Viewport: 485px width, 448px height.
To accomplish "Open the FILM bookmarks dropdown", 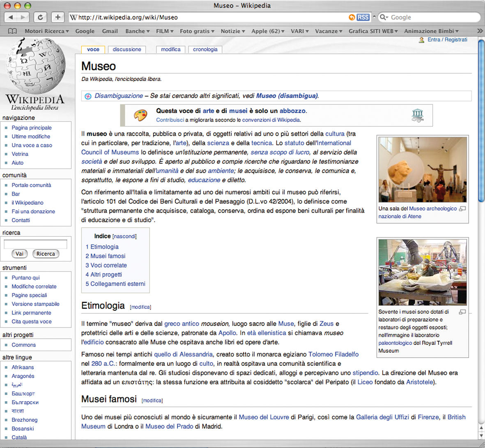I will [x=165, y=31].
